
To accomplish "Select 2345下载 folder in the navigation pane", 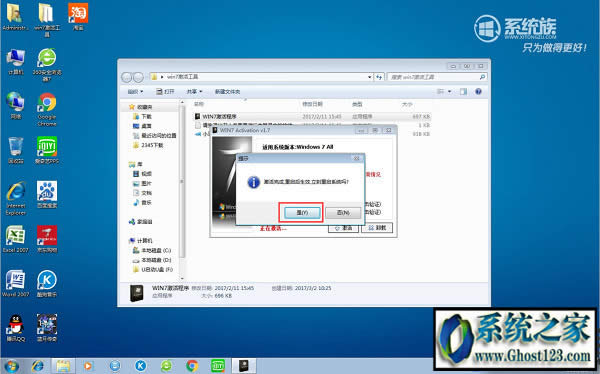I will 148,145.
